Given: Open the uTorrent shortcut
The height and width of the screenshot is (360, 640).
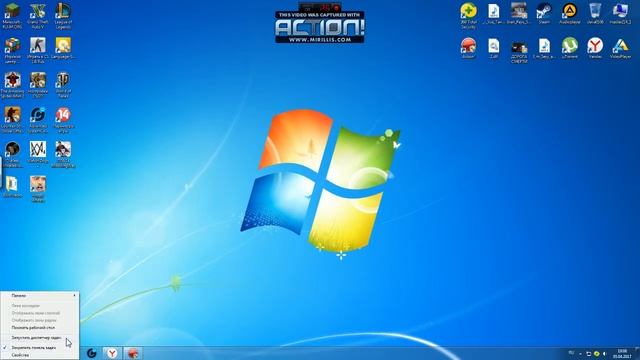Looking at the screenshot, I should pos(570,49).
